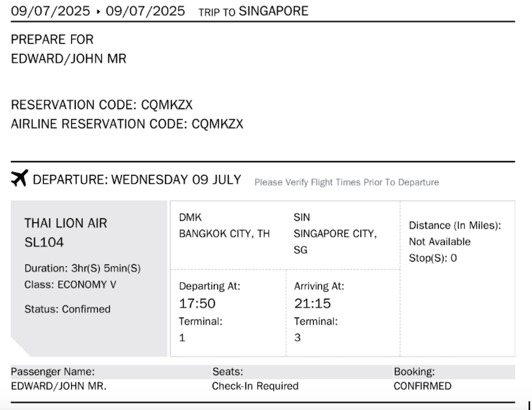Click the 21:15 arrival time
Screen dimensions: 532x410
point(311,304)
